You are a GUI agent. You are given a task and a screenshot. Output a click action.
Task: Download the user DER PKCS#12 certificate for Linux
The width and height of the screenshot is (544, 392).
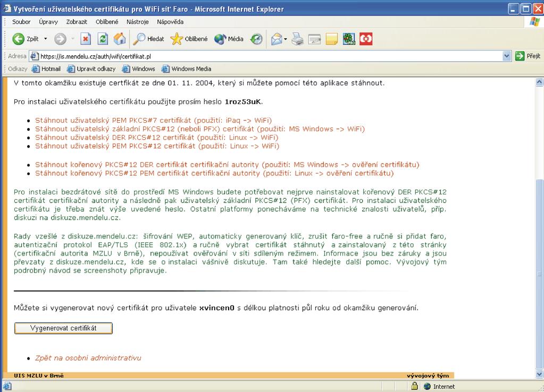[x=156, y=138]
